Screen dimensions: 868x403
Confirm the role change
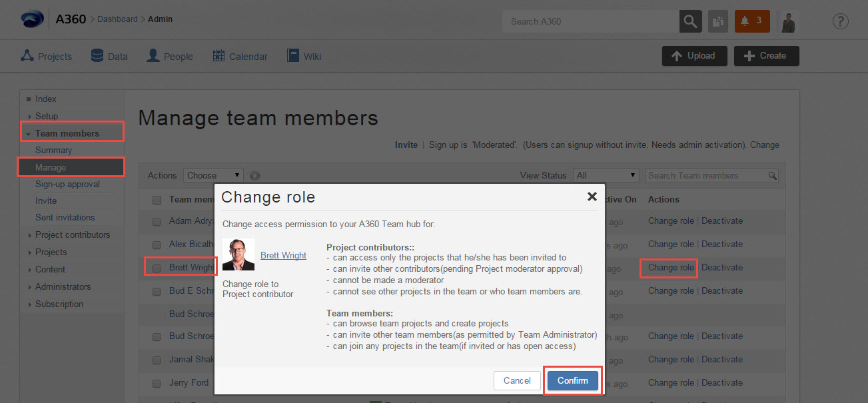pos(572,380)
